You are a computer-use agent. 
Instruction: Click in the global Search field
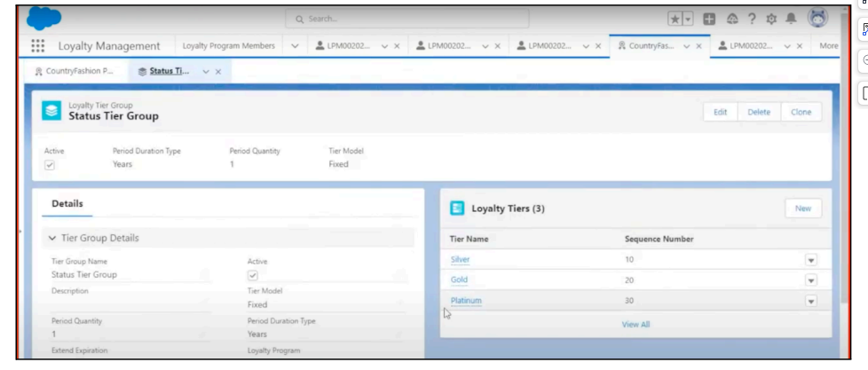[x=408, y=19]
